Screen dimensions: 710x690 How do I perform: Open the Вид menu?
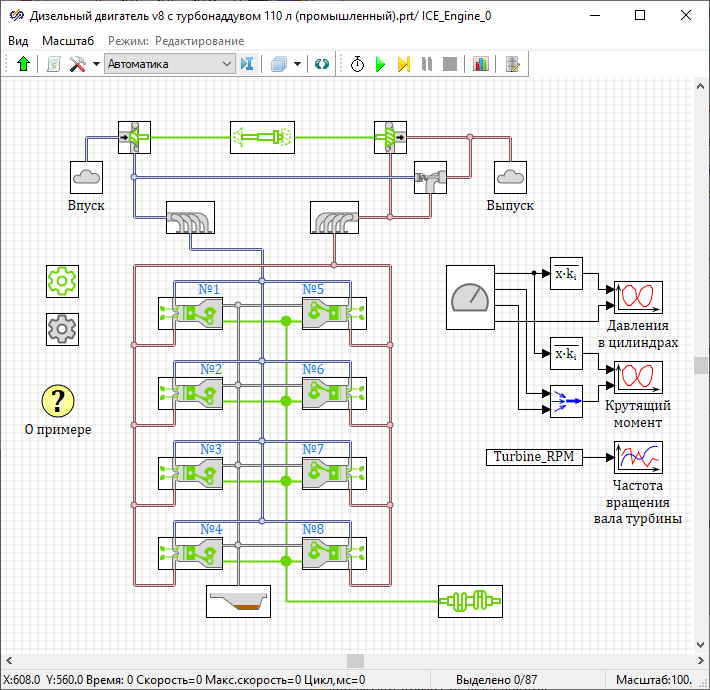(x=18, y=41)
